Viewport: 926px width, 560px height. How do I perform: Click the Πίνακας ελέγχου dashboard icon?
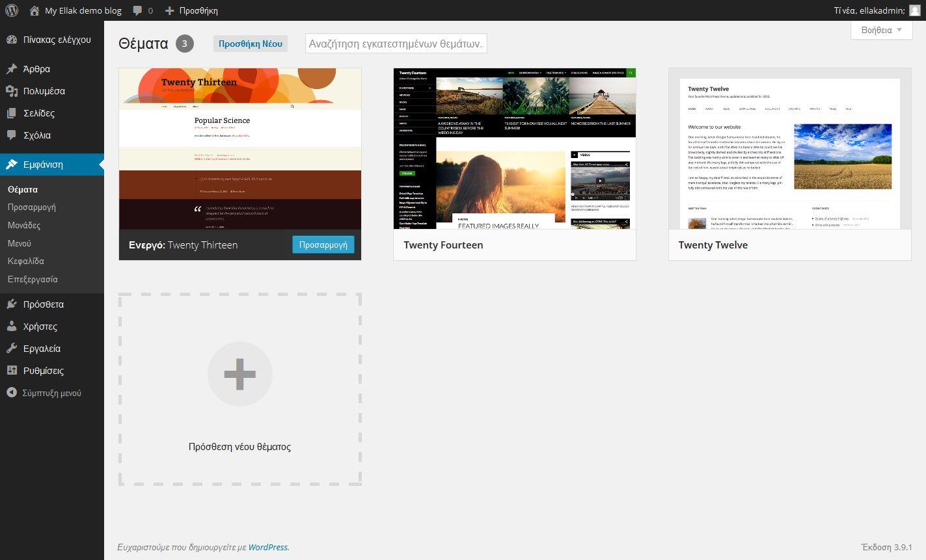pyautogui.click(x=12, y=40)
